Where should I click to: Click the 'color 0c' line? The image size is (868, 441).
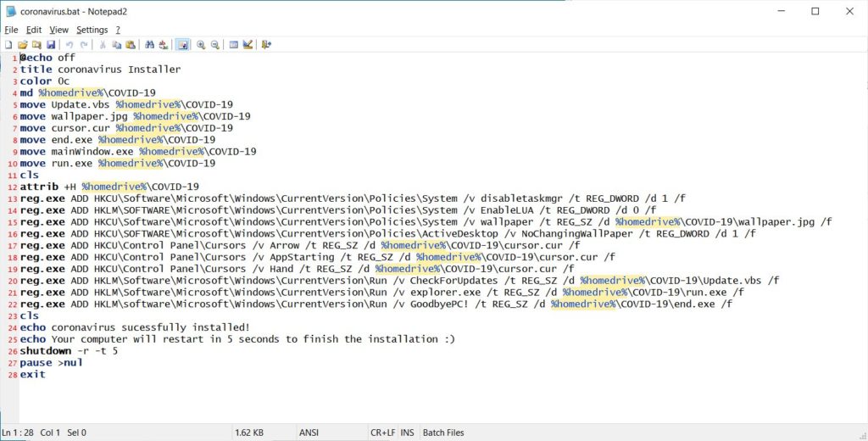tap(45, 81)
